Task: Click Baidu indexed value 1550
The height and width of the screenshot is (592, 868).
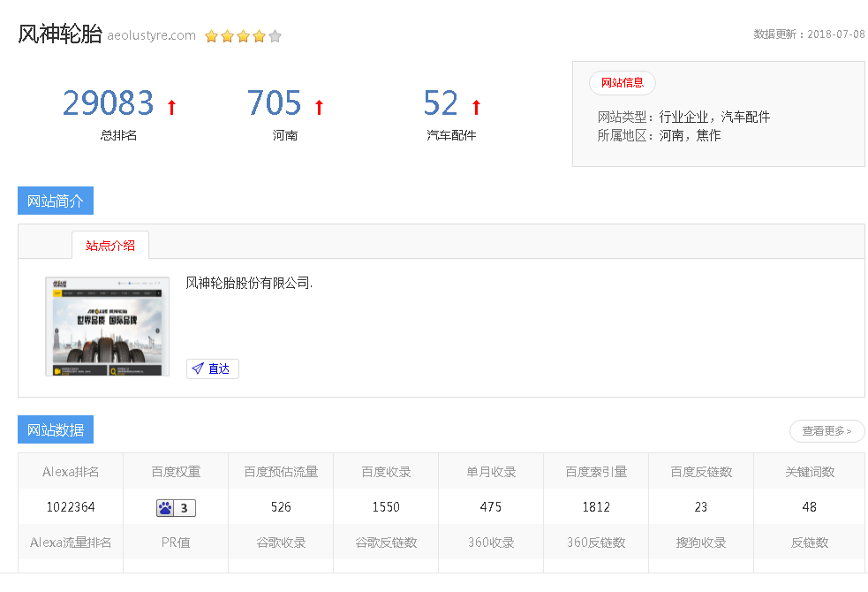Action: click(x=386, y=507)
